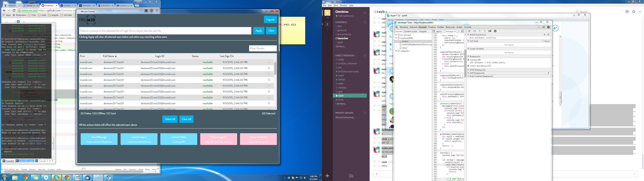Viewport: 644px width, 181px height.
Task: Uncheck the home.jsx:98 breakpoint
Action: click(469, 60)
